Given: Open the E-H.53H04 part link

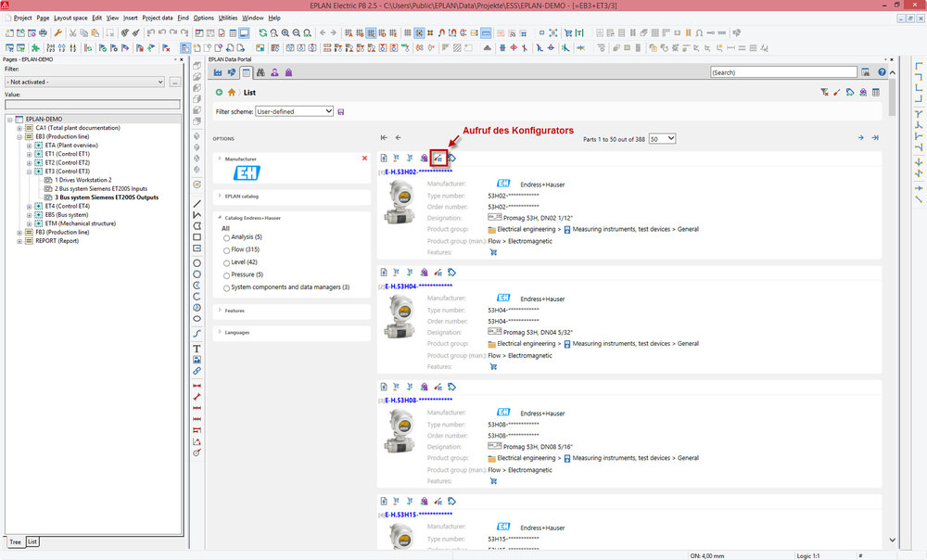Looking at the screenshot, I should pyautogui.click(x=419, y=286).
